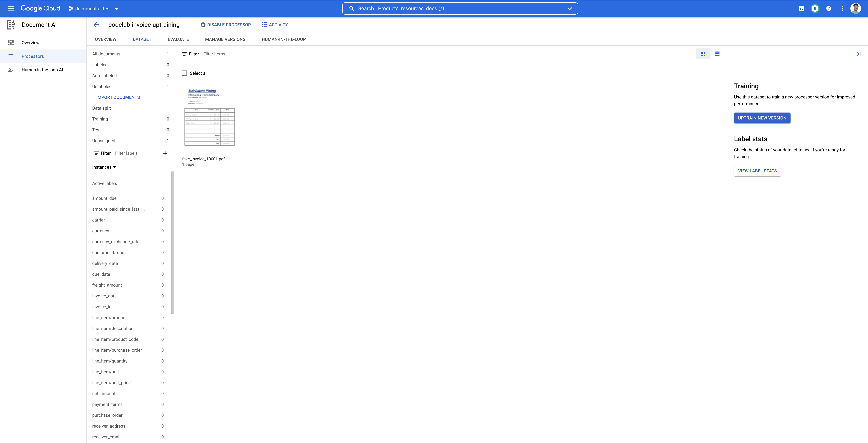Collapse the Instances section

click(x=115, y=167)
